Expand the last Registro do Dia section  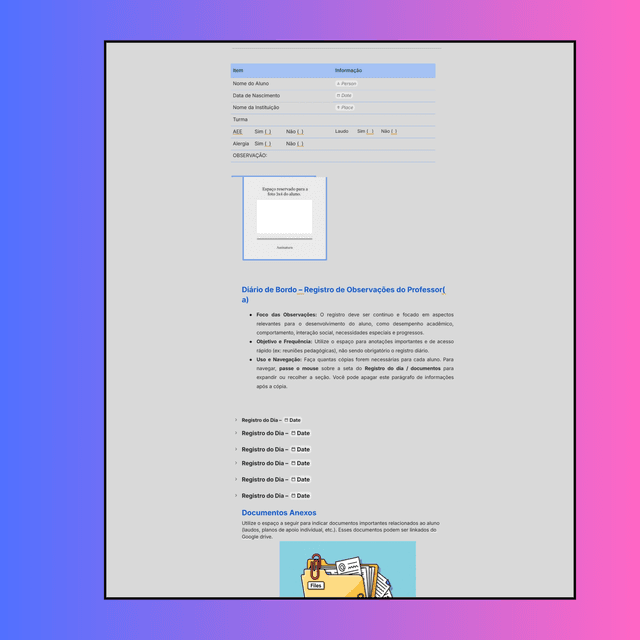(x=236, y=496)
